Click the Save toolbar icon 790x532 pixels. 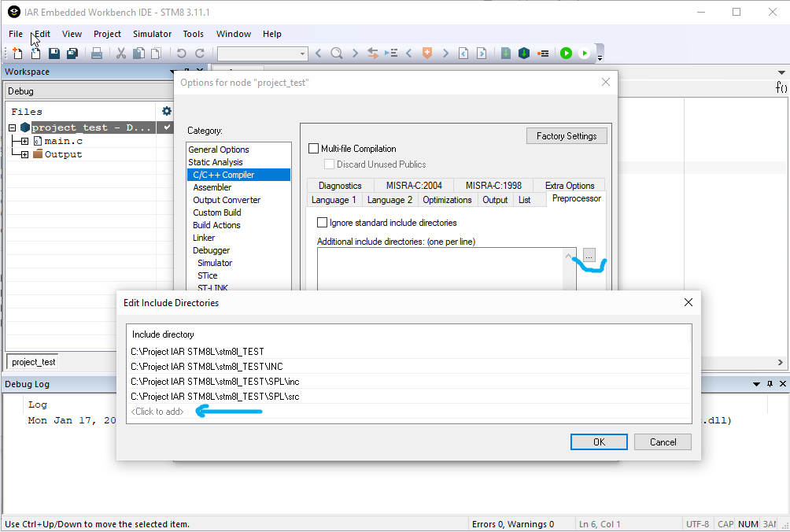pyautogui.click(x=54, y=53)
